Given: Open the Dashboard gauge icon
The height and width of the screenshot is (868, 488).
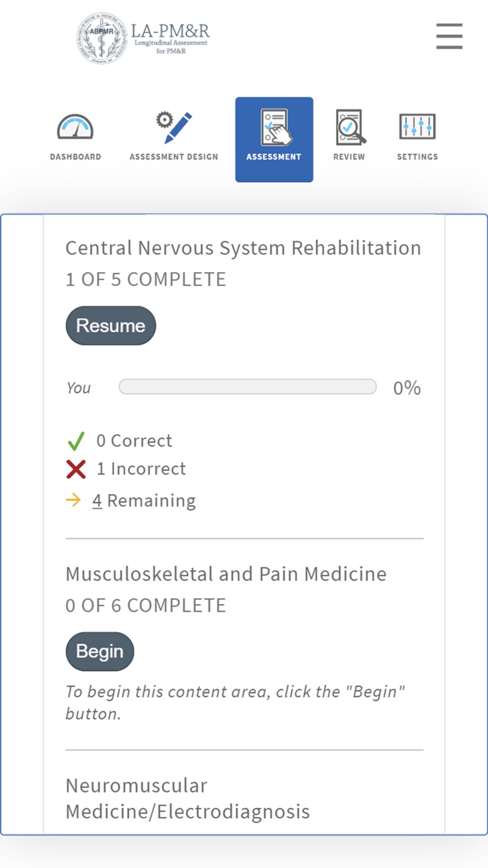Looking at the screenshot, I should pos(75,128).
